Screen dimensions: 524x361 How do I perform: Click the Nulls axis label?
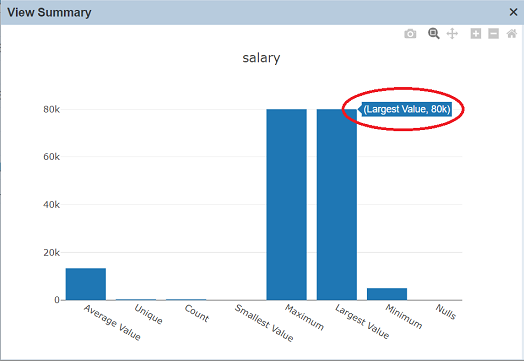(445, 312)
